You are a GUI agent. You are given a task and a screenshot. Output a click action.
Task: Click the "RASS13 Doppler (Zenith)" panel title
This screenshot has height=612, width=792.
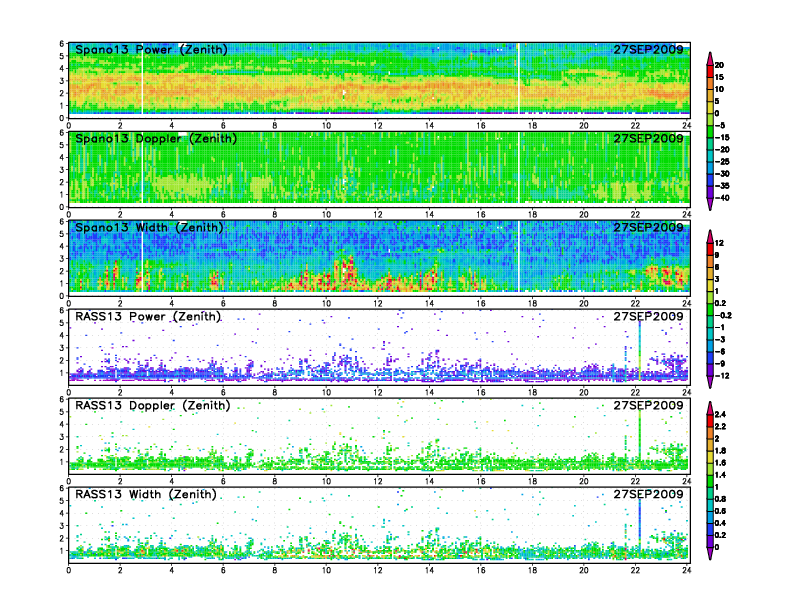(x=153, y=405)
